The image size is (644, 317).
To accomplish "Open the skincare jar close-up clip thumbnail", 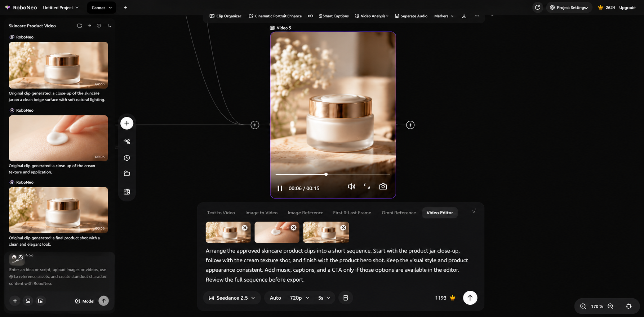I will [58, 65].
